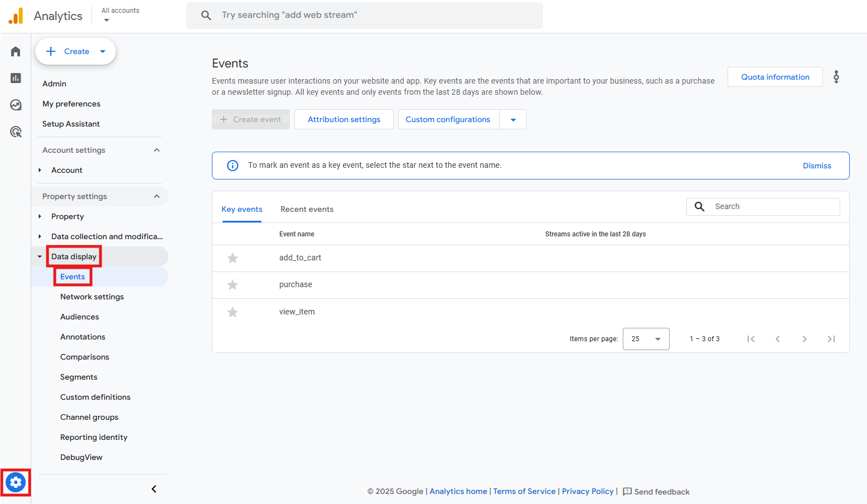
Task: Open the Terms of Service link
Action: click(524, 491)
